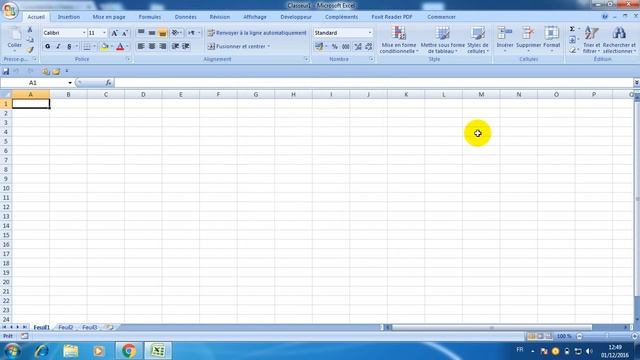Select the Format Painter brush icon
640x360 pixels.
point(30,49)
